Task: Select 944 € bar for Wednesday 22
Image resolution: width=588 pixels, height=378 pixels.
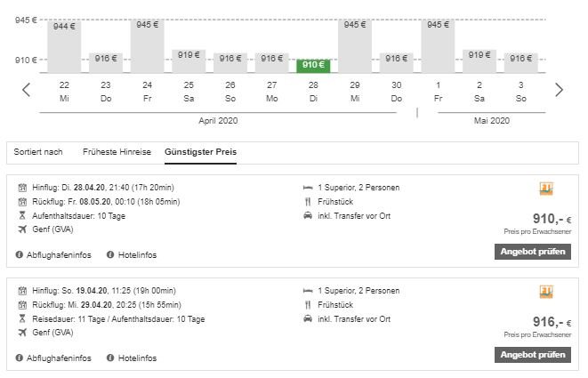Action: pyautogui.click(x=64, y=44)
